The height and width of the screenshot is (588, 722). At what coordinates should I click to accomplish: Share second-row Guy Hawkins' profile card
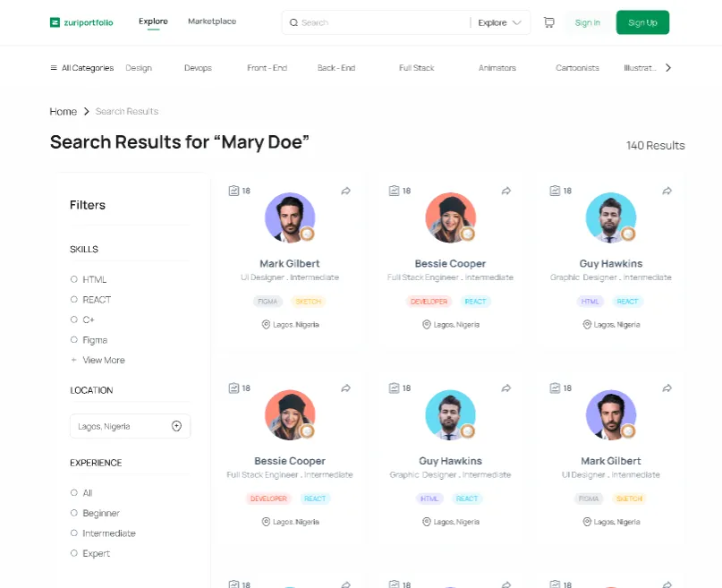click(x=506, y=388)
